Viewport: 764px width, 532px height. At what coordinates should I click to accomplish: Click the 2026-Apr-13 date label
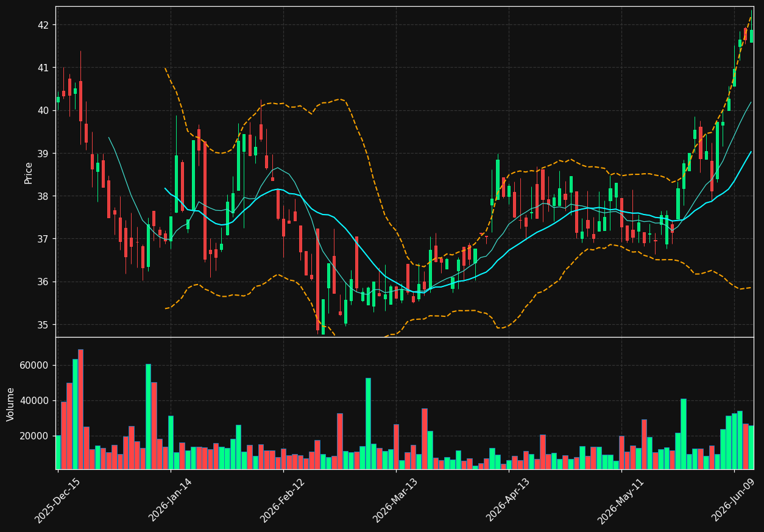point(508,500)
